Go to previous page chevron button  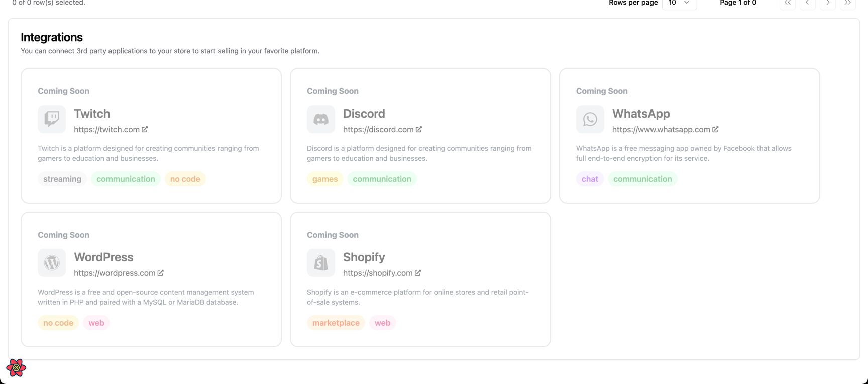(x=808, y=3)
